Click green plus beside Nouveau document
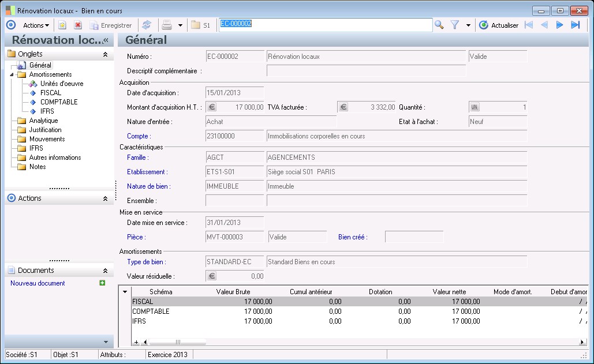The height and width of the screenshot is (364, 594). (102, 283)
